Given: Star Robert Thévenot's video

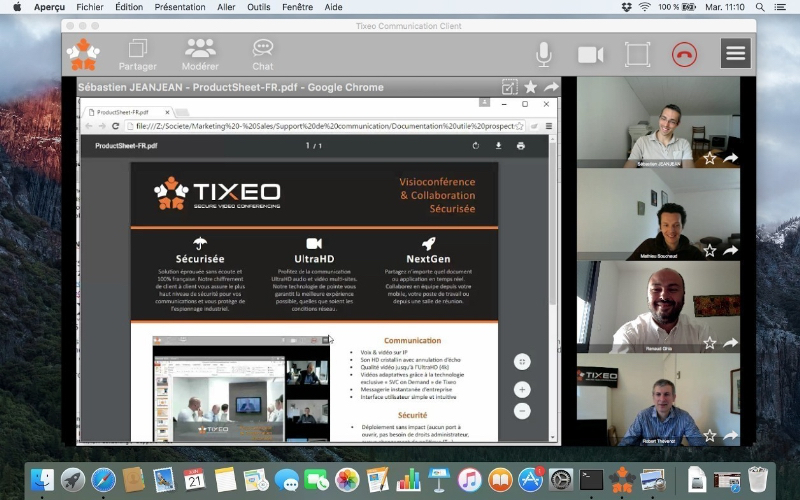Looking at the screenshot, I should tap(710, 435).
